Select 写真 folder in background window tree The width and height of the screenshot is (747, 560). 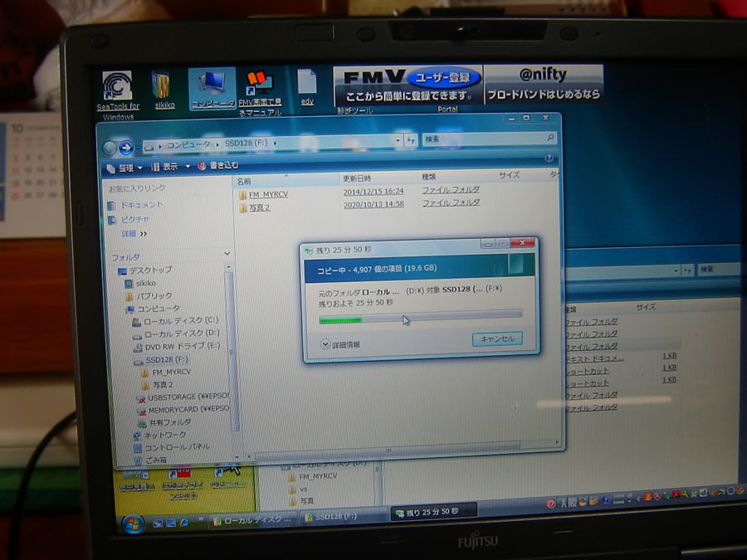301,501
